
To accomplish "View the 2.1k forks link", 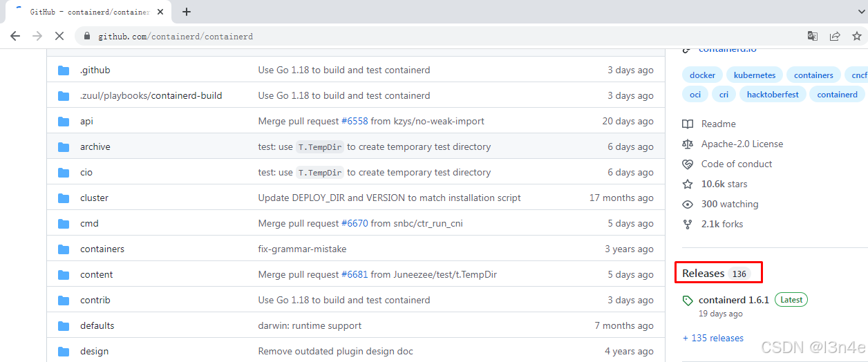I will 722,224.
